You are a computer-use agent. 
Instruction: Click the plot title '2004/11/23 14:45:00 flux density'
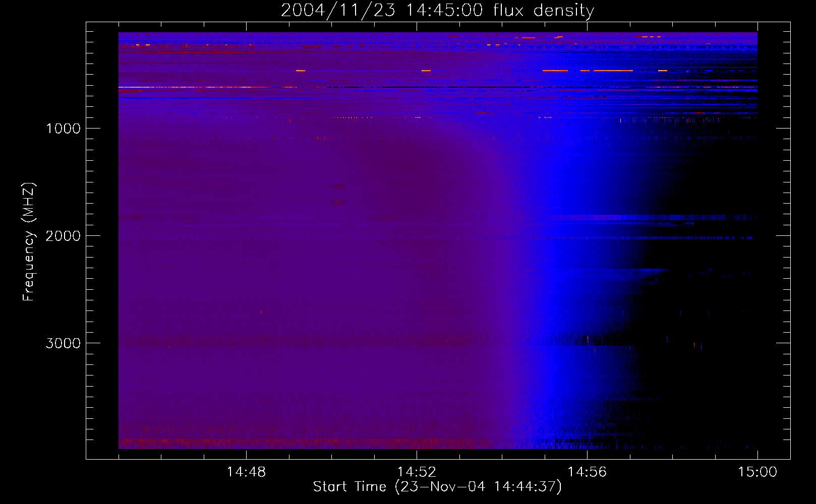click(437, 11)
